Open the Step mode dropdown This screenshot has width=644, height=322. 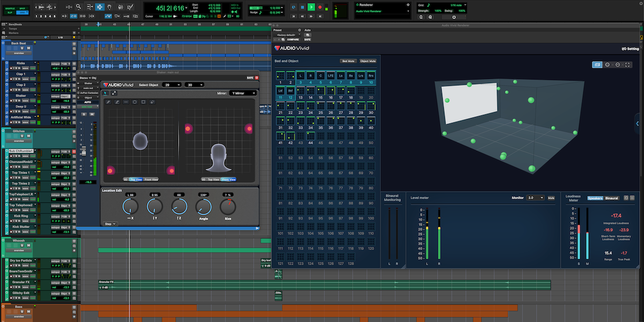coord(109,224)
